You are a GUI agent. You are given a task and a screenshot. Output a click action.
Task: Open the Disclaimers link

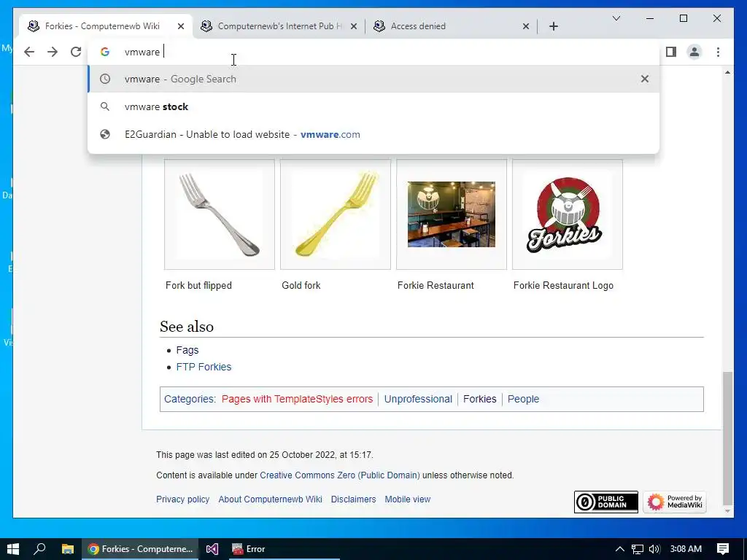(x=354, y=499)
